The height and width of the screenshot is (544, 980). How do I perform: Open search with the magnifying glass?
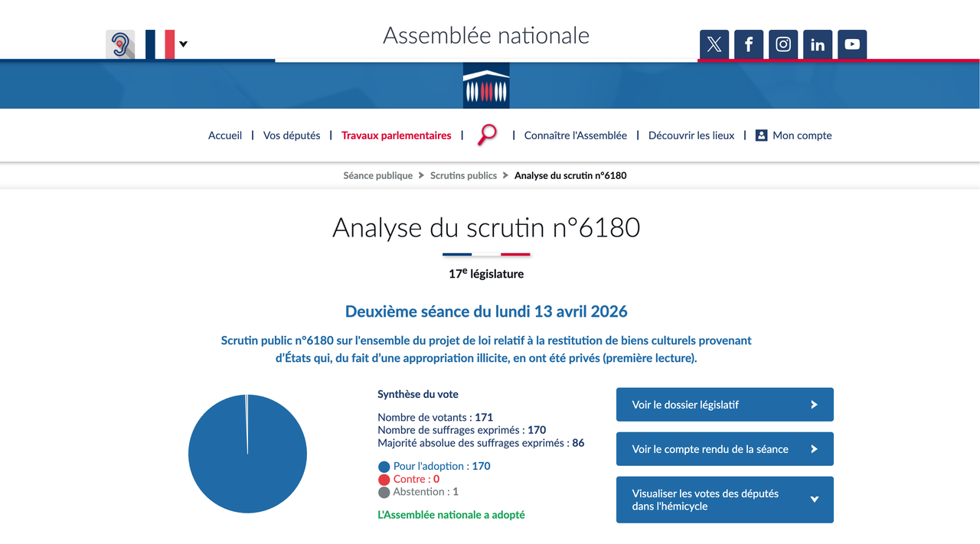coord(487,135)
